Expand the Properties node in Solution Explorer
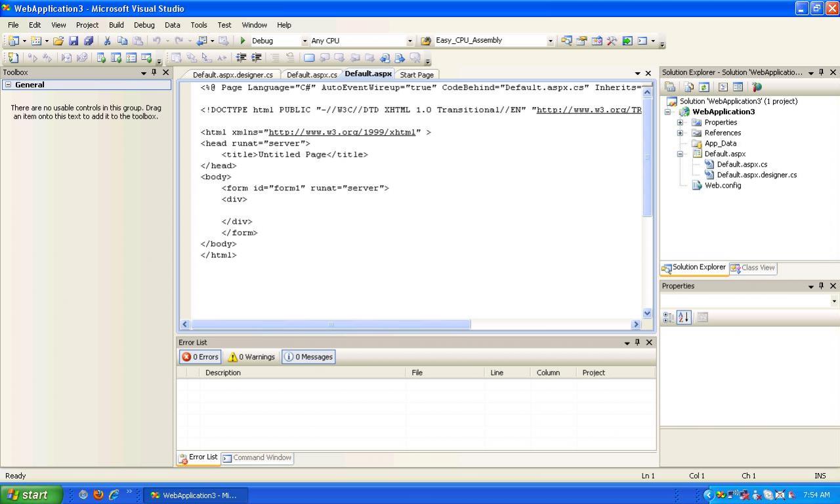The width and height of the screenshot is (840, 504). click(680, 122)
